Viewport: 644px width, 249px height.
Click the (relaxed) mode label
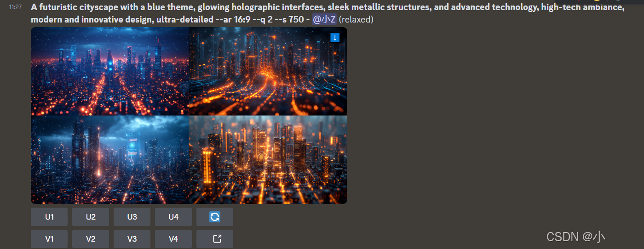click(356, 20)
